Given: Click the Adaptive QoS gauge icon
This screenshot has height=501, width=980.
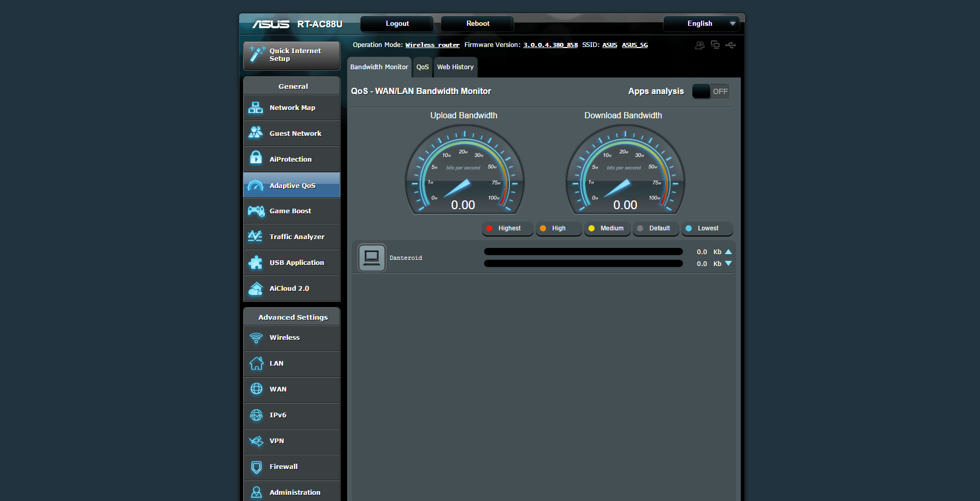Looking at the screenshot, I should 256,185.
